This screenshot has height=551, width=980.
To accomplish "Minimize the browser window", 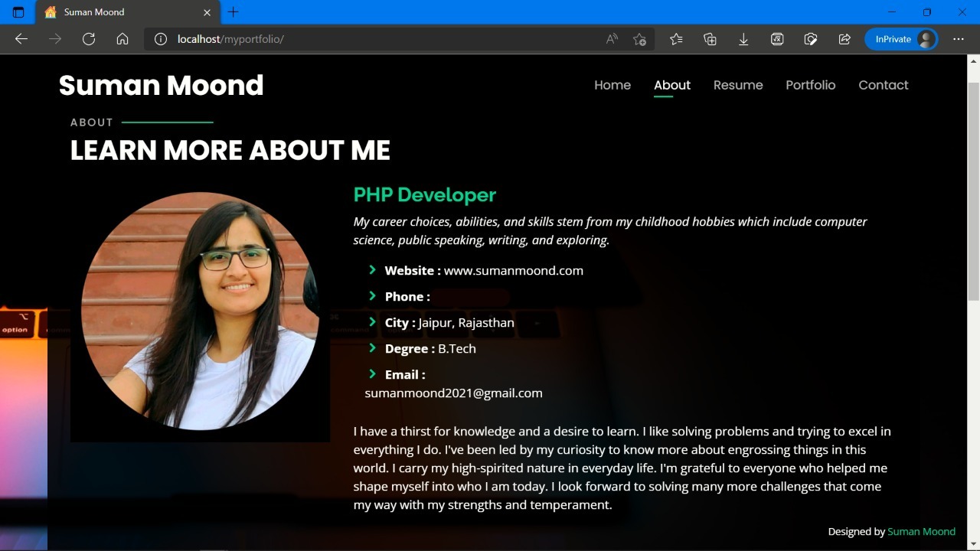I will [x=892, y=12].
